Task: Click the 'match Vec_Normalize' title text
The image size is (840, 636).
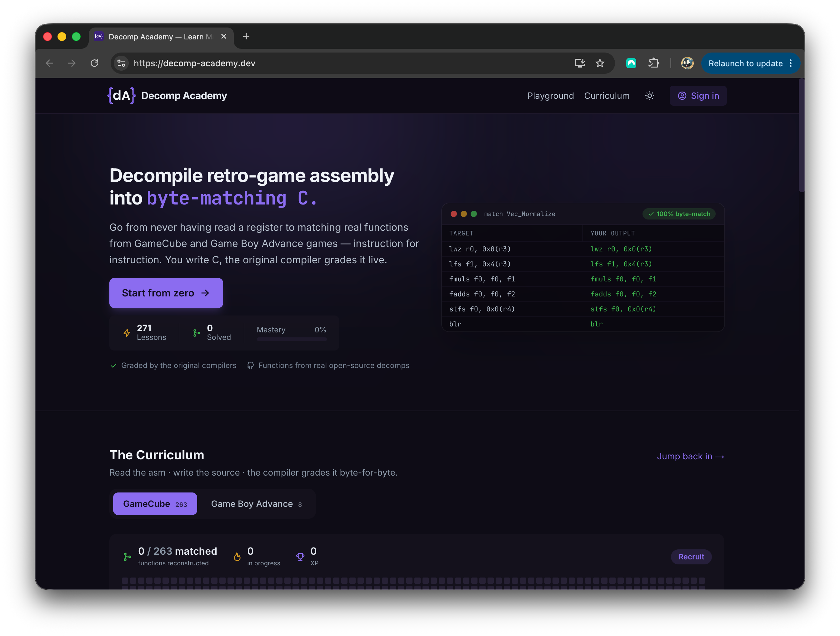Action: (x=519, y=214)
